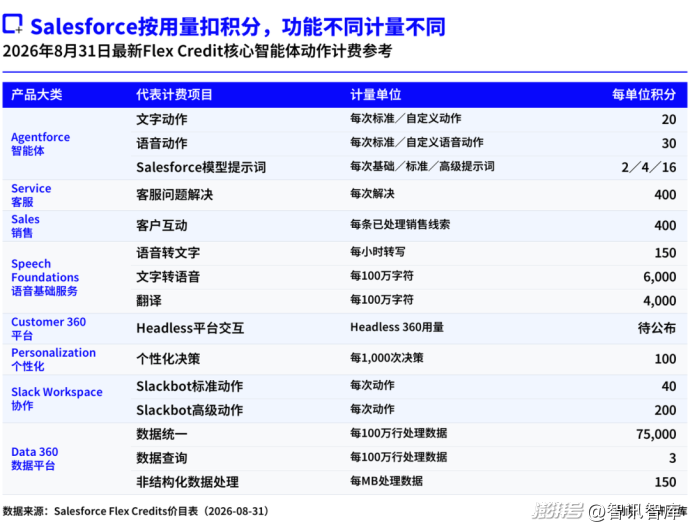
Task: Click the "每小时转写" unit cell
Action: [378, 252]
